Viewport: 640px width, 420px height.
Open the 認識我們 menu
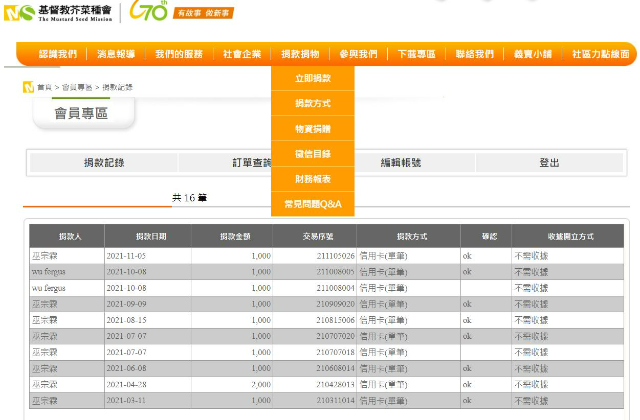click(x=57, y=54)
